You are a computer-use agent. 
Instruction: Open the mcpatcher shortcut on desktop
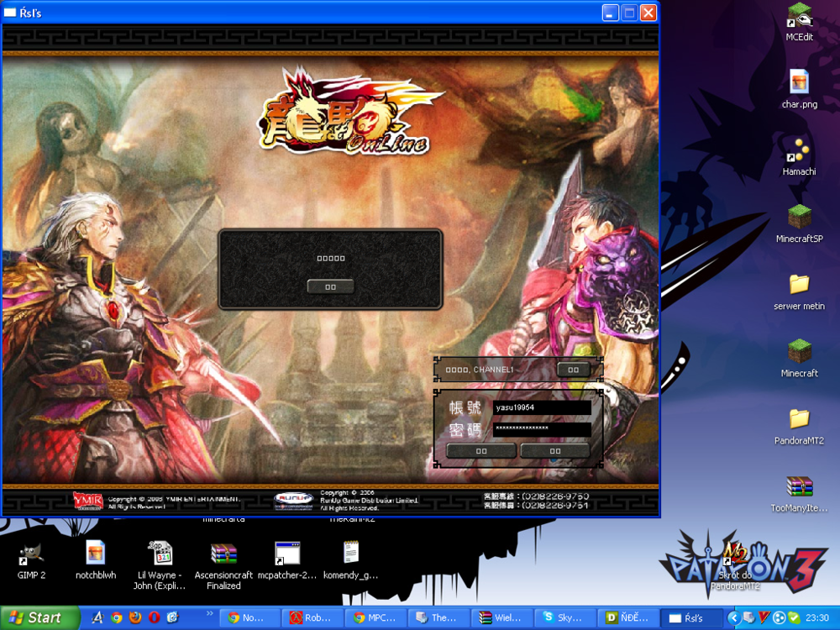287,560
